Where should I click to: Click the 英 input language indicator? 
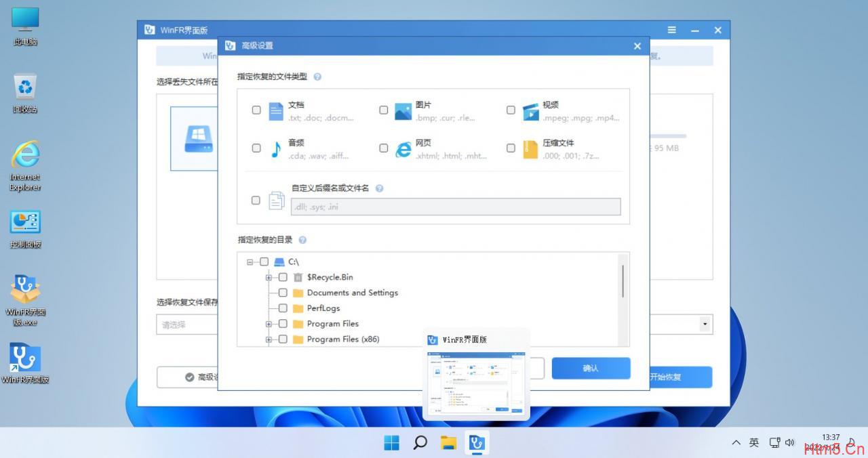pos(754,443)
